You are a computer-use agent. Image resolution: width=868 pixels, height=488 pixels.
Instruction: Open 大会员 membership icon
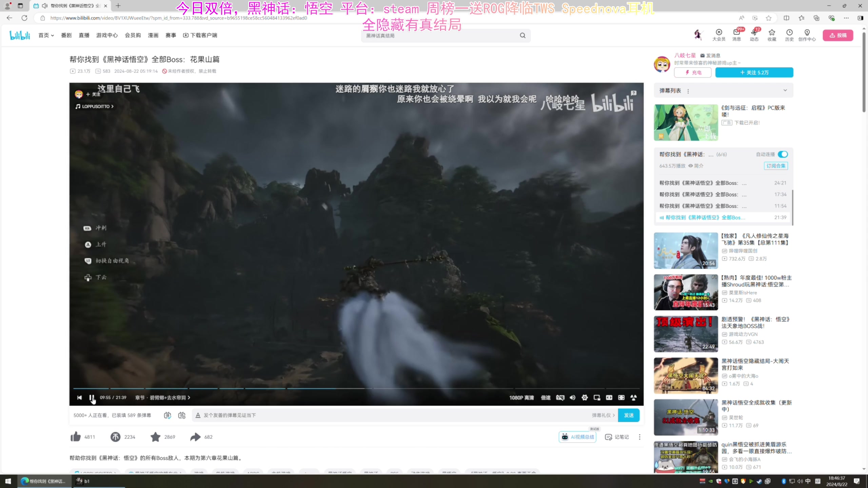(x=719, y=35)
